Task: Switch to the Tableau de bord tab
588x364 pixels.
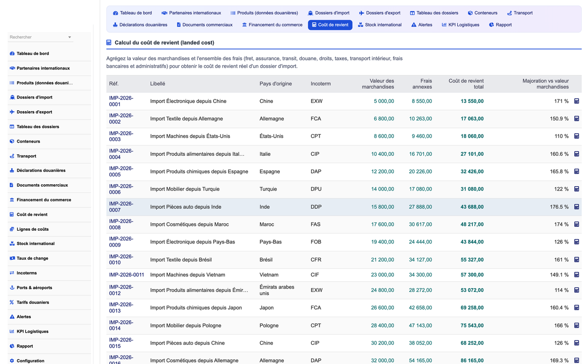Action: point(132,13)
